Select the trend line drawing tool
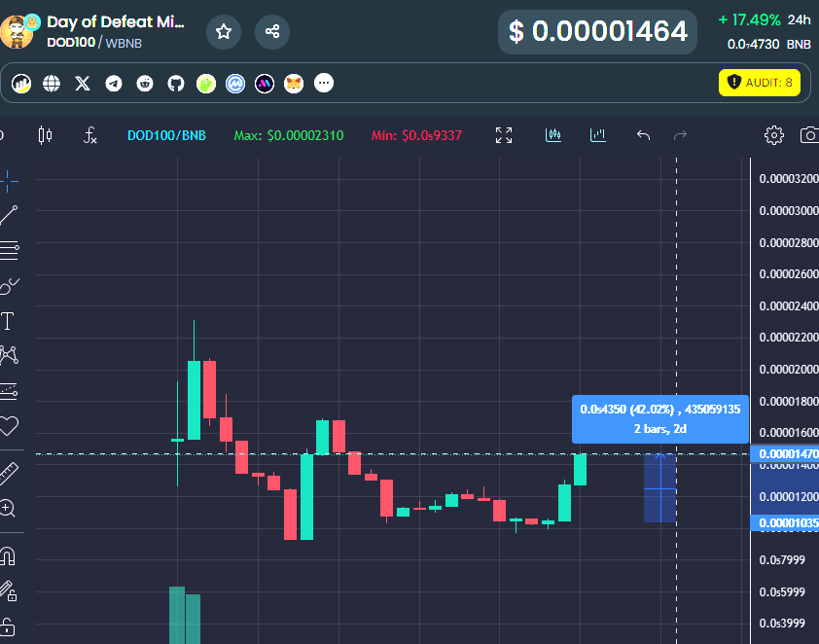This screenshot has width=819, height=644. pos(10,215)
